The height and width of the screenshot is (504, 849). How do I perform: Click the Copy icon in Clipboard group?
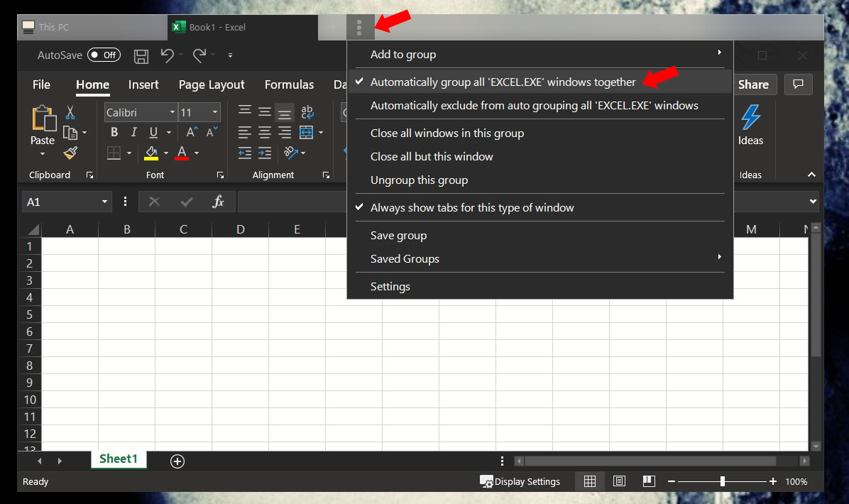70,133
